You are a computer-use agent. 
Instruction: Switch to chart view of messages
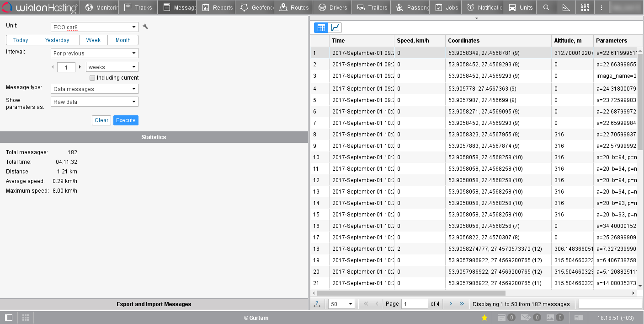(x=335, y=28)
